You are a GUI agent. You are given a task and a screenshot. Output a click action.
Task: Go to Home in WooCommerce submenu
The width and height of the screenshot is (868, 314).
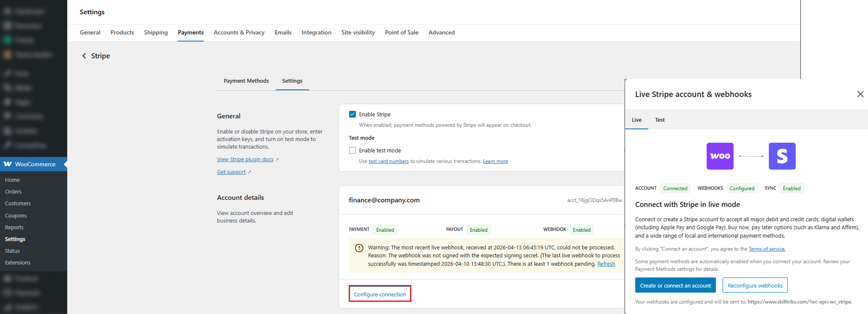tap(13, 180)
